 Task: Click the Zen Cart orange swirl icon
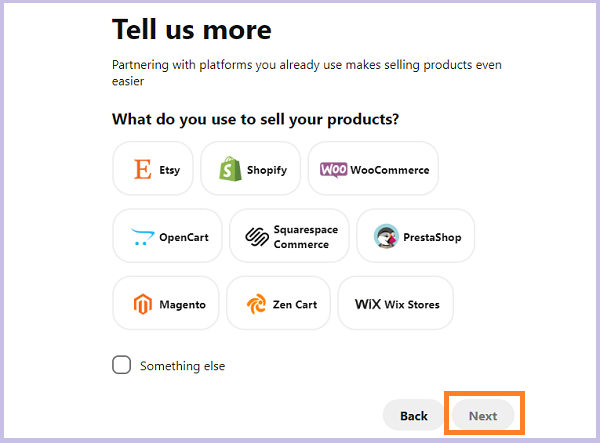(256, 304)
